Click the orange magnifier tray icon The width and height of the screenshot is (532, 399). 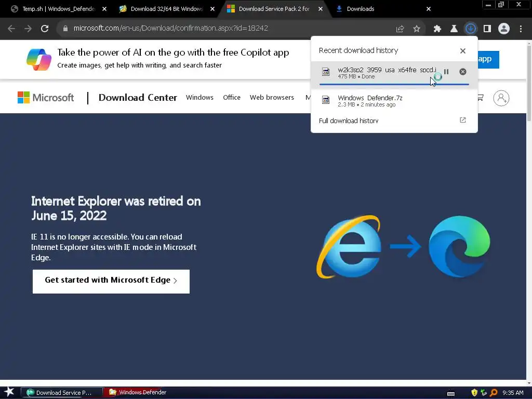(494, 393)
